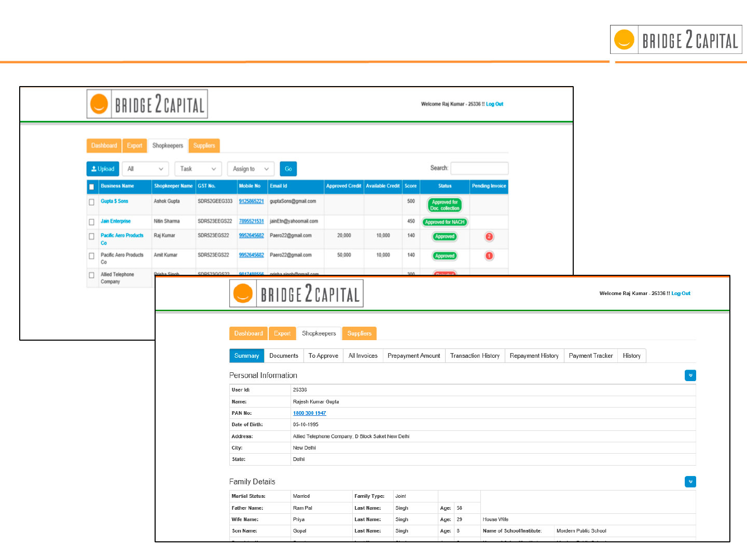Open the Transaction History tab

[x=475, y=356]
